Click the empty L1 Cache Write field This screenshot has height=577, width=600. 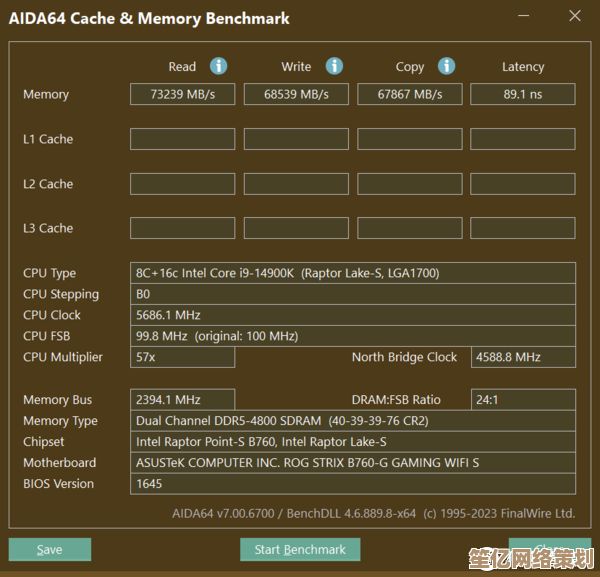[x=296, y=139]
